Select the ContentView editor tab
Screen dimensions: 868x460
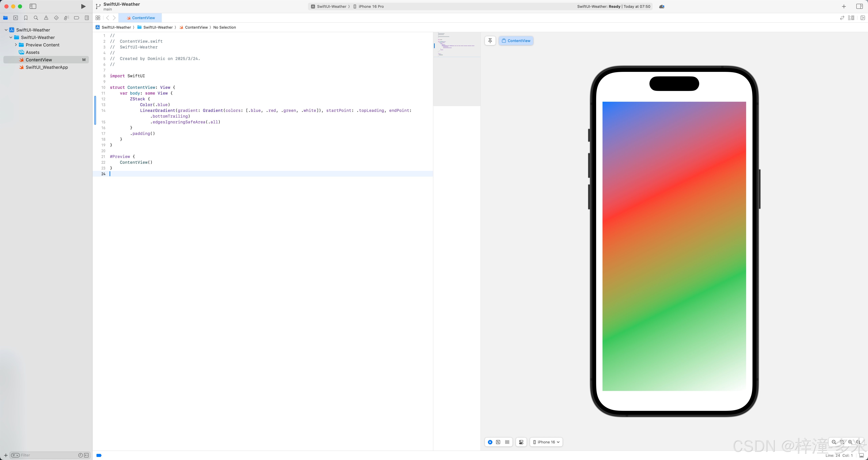(x=140, y=18)
